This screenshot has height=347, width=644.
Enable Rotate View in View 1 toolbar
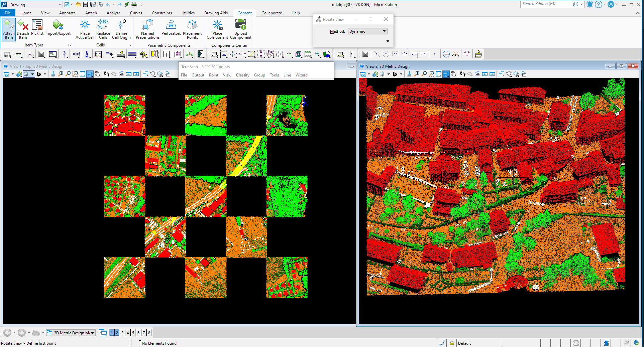click(x=90, y=74)
